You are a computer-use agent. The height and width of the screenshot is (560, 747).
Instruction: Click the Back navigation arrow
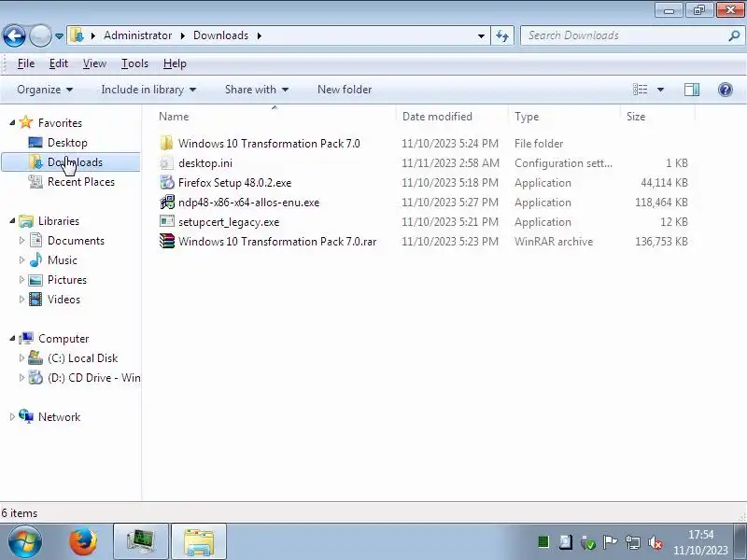pos(14,35)
